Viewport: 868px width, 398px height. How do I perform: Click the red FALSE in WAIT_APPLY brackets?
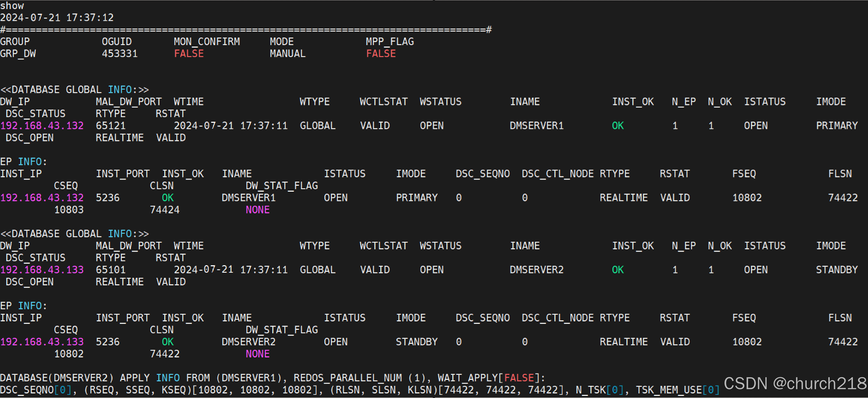pyautogui.click(x=519, y=378)
